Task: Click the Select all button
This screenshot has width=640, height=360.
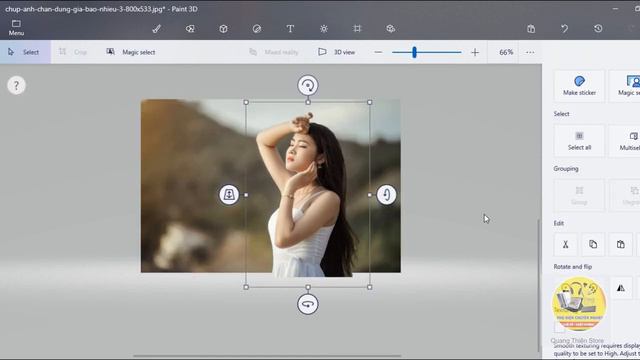Action: point(579,141)
